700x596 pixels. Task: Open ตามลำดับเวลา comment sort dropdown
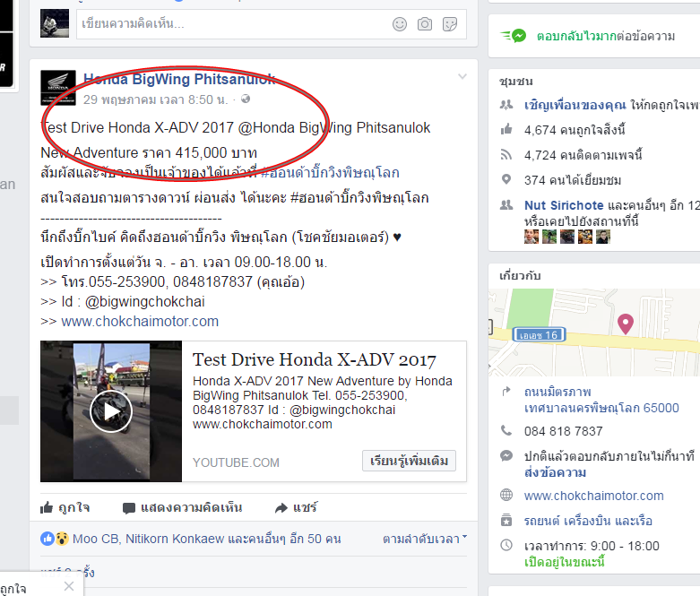tap(425, 539)
